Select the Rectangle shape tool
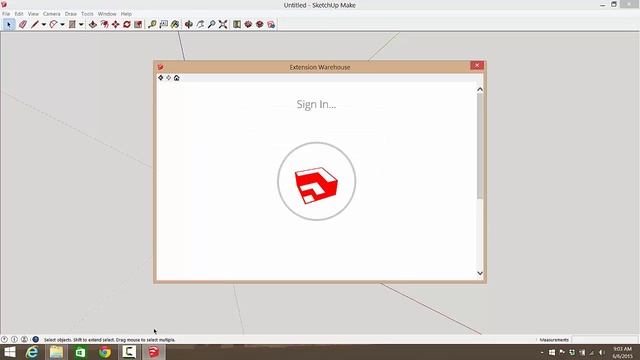Viewport: 640px width, 360px height. pyautogui.click(x=72, y=24)
